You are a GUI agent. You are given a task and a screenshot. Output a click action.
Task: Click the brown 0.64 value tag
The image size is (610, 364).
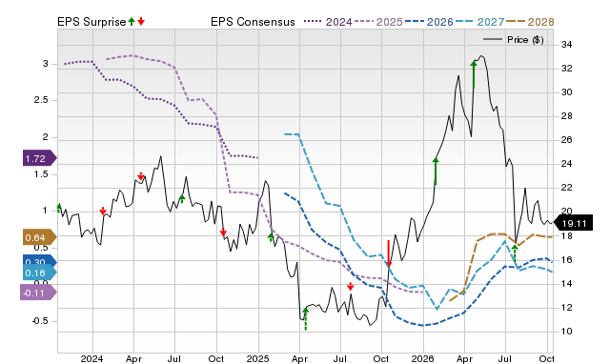[39, 237]
